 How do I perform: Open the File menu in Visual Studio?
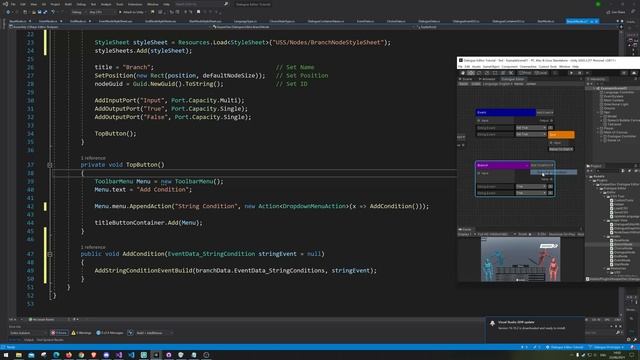point(13,4)
